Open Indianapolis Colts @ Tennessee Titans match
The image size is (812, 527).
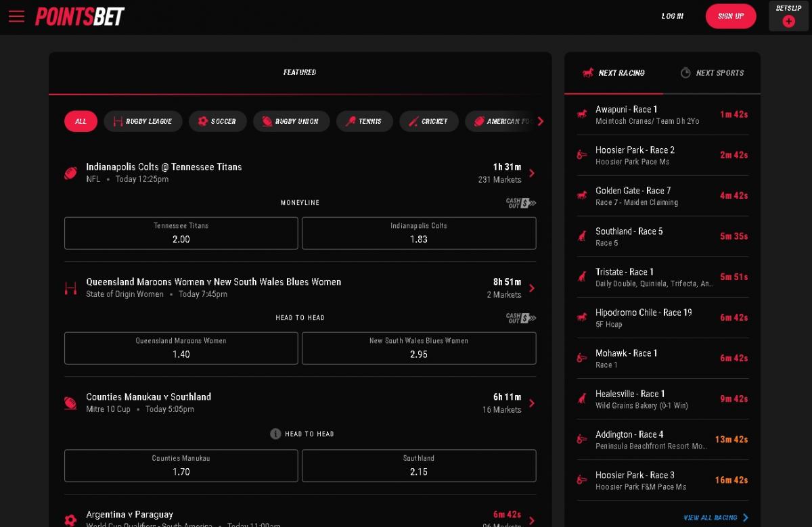click(164, 167)
